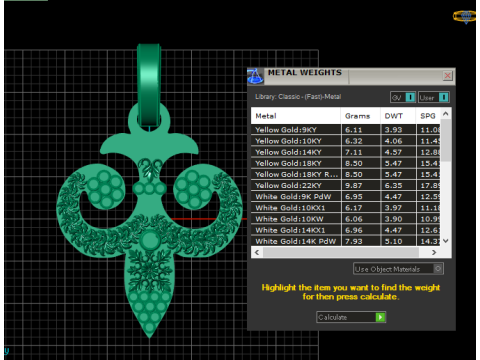Click the vertical scrollbar thumb
This screenshot has width=480, height=360.
446,141
